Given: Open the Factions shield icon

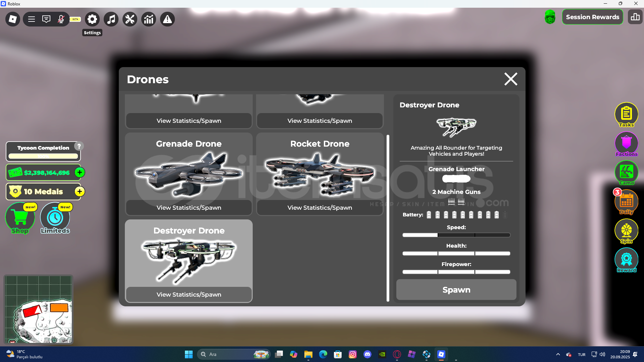Looking at the screenshot, I should point(626,144).
